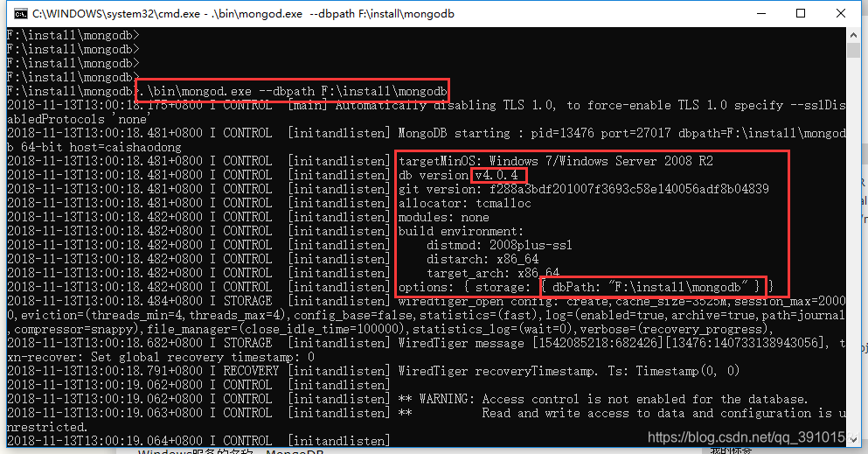Click the vertical scrollbar thumb
The height and width of the screenshot is (454, 868).
coord(853,51)
